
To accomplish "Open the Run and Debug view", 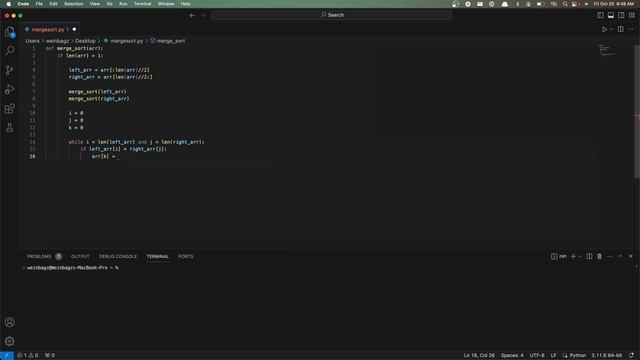I will pyautogui.click(x=9, y=89).
